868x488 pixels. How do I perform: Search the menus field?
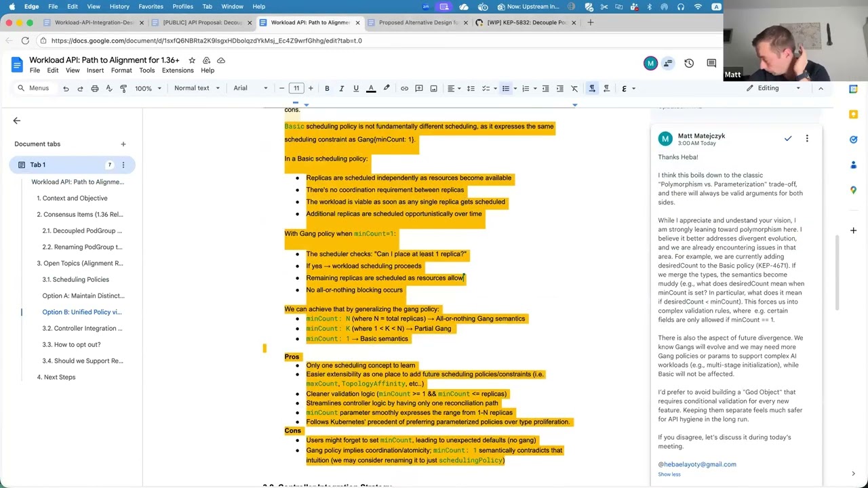(34, 88)
